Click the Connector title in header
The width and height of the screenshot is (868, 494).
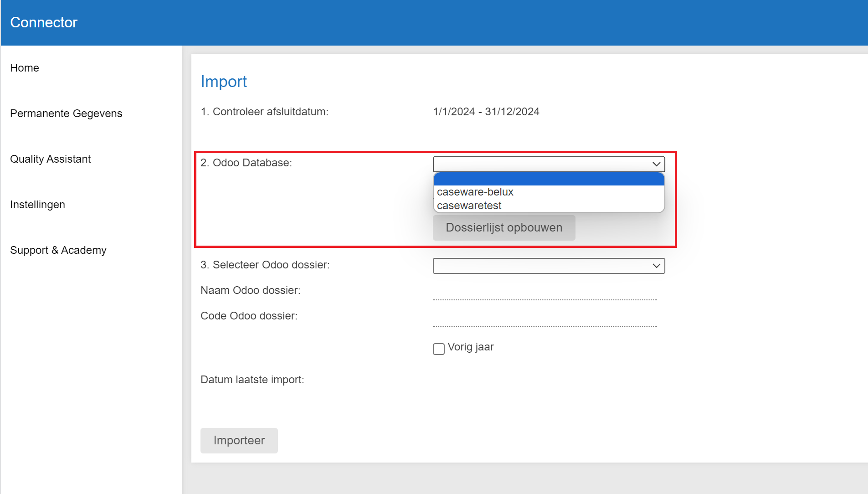pos(44,22)
